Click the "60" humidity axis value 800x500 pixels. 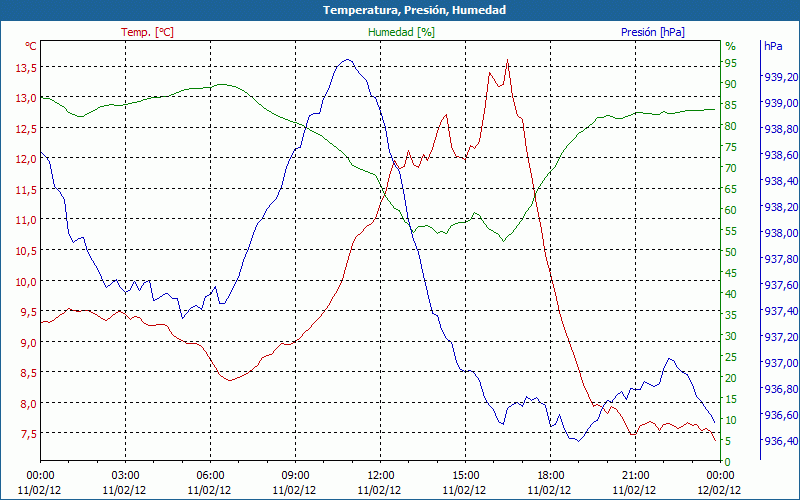click(x=731, y=210)
